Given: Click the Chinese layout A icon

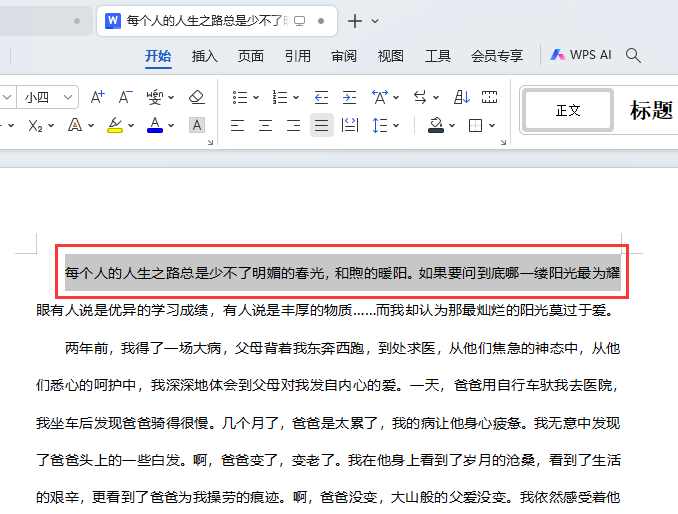Looking at the screenshot, I should tap(380, 97).
